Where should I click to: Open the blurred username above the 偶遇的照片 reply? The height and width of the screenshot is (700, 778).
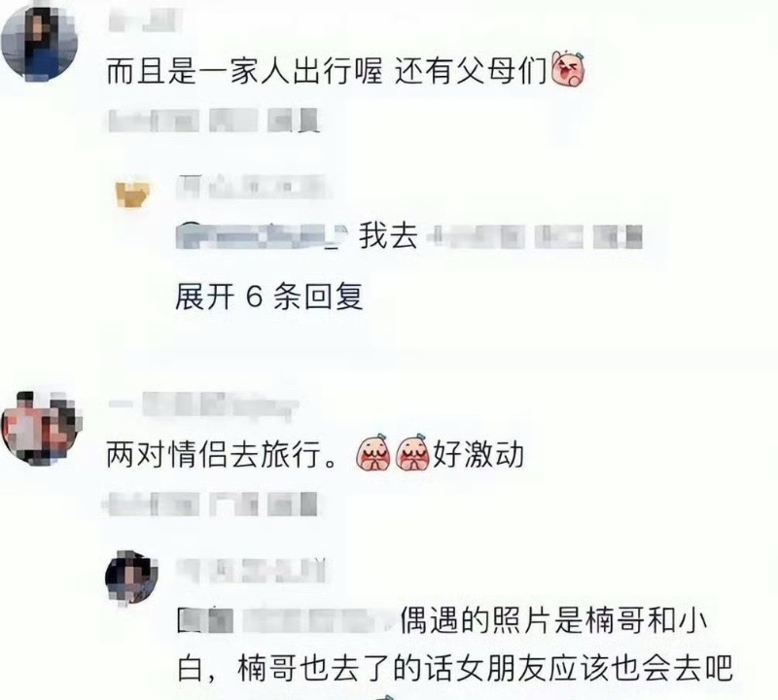tap(251, 571)
